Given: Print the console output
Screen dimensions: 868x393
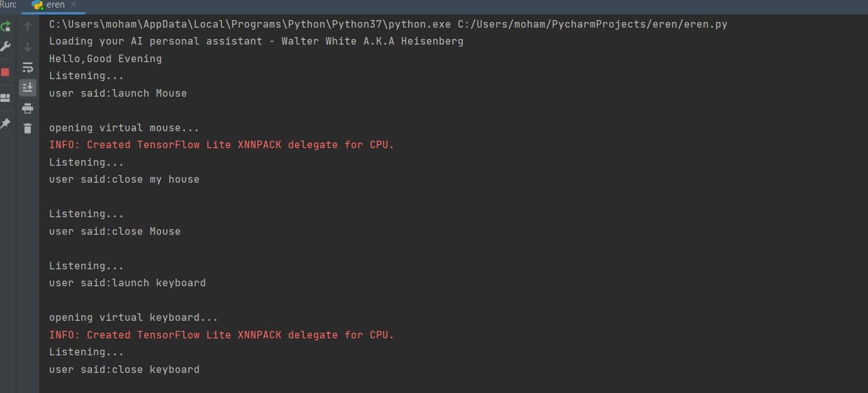Looking at the screenshot, I should pos(27,108).
